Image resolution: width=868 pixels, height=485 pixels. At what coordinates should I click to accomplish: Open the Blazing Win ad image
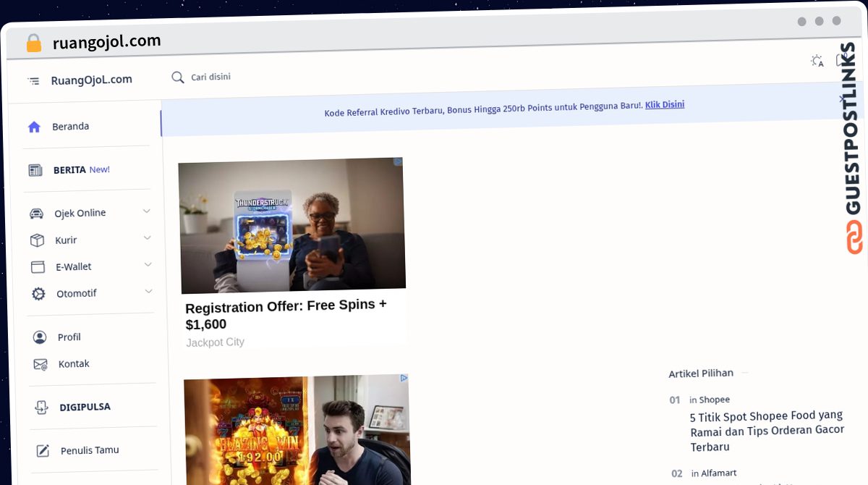[x=297, y=431]
